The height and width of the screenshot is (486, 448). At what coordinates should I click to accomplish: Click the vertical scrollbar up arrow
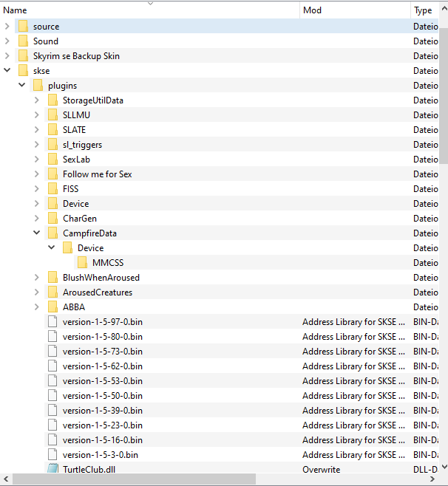[x=444, y=9]
